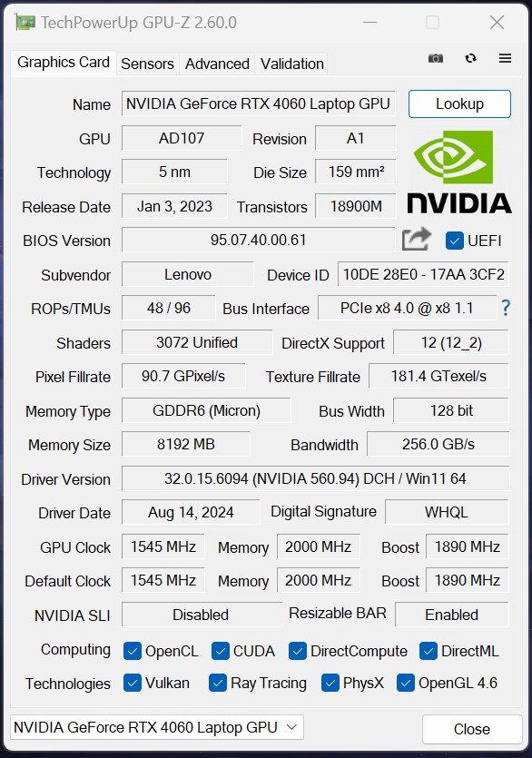Open the Advanced tab

217,64
